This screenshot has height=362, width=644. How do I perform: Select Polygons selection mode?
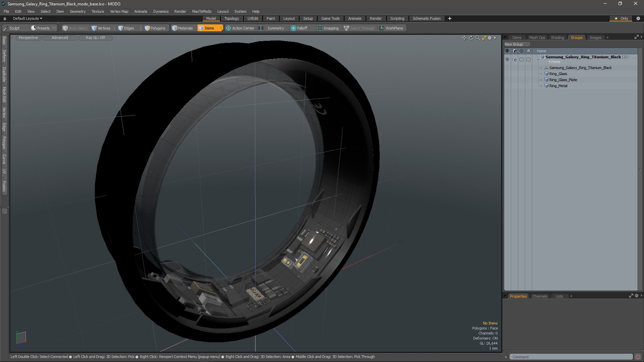click(155, 28)
